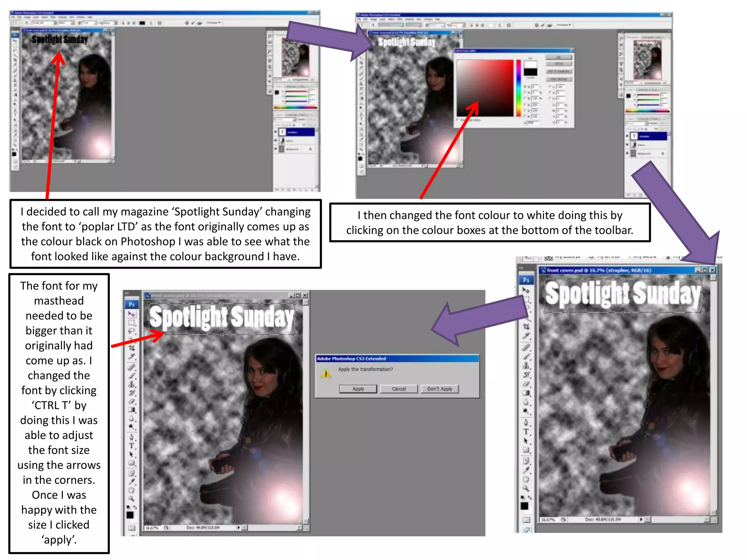
Task: Expand toolbar via double arrow above Ps logo, bottom-right
Action: [x=521, y=268]
